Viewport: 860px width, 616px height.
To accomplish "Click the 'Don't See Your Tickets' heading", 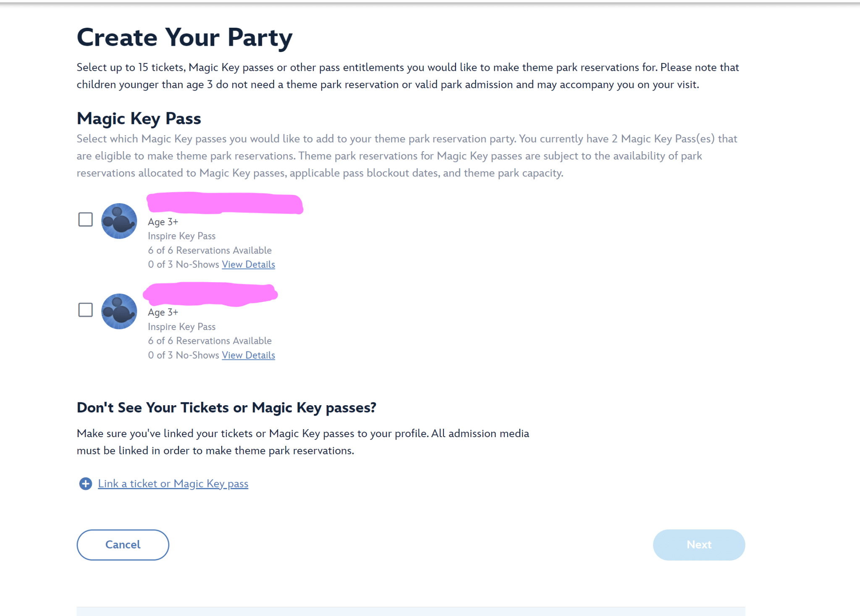I will tap(226, 407).
